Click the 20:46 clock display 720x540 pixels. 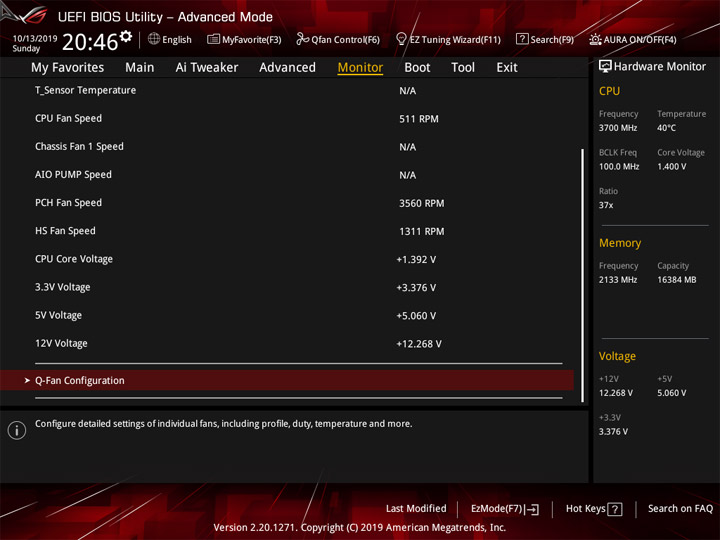90,42
